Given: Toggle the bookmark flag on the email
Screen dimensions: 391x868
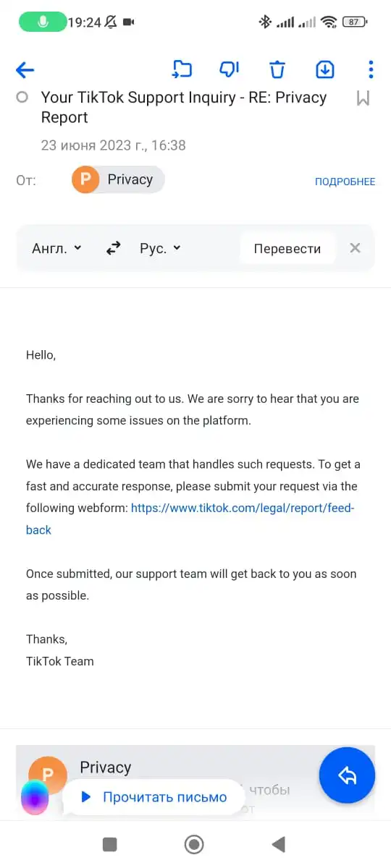Looking at the screenshot, I should coord(363,98).
